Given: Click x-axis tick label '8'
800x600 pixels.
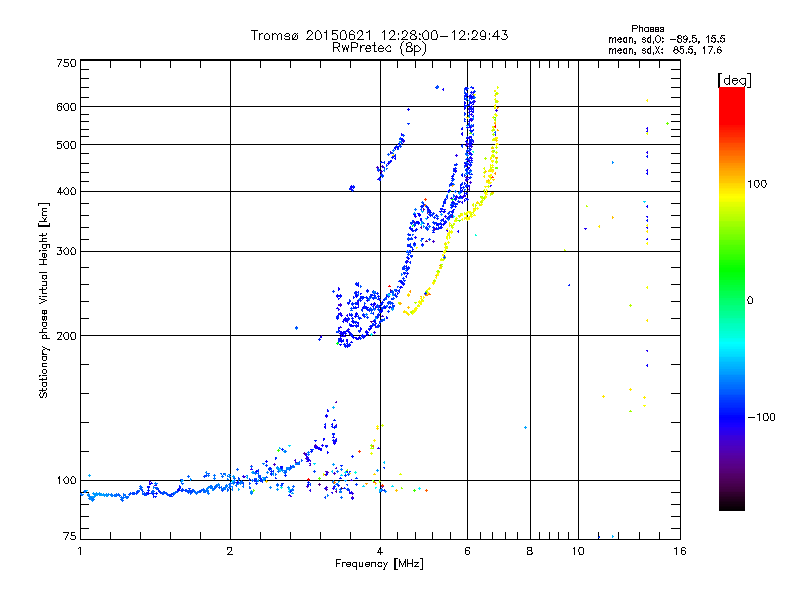Looking at the screenshot, I should 530,551.
